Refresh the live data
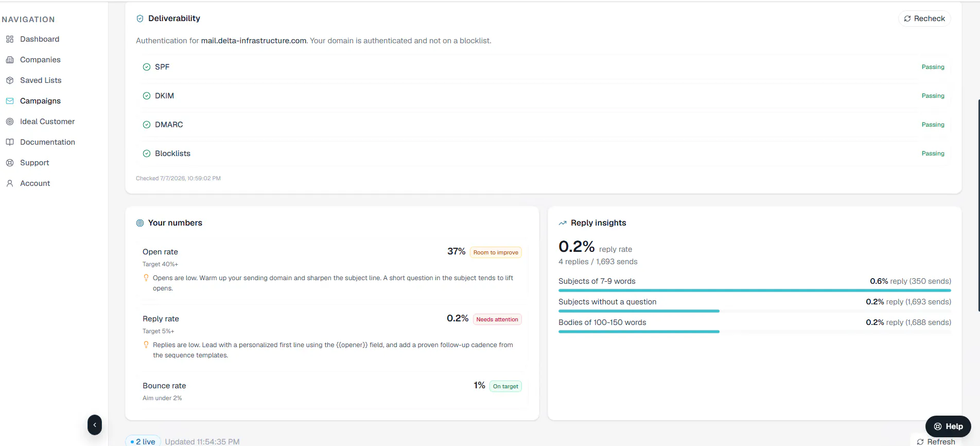Viewport: 980px width, 446px height. click(936, 441)
